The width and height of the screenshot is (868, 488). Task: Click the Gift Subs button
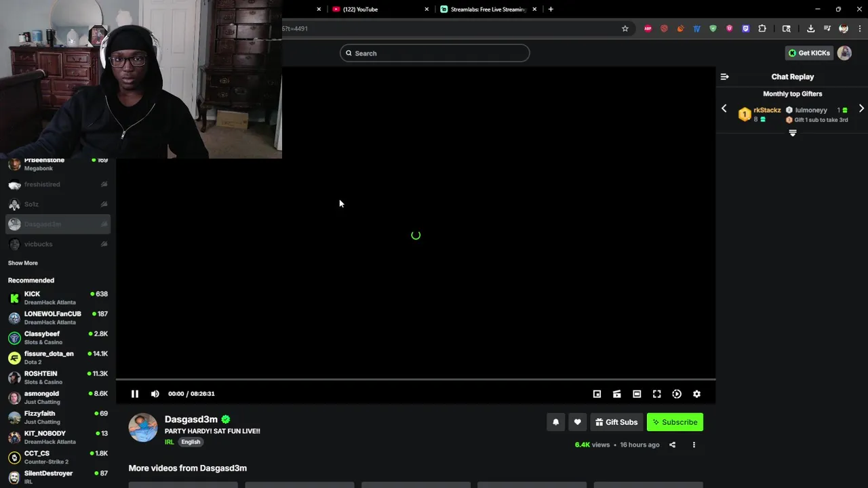(x=616, y=422)
